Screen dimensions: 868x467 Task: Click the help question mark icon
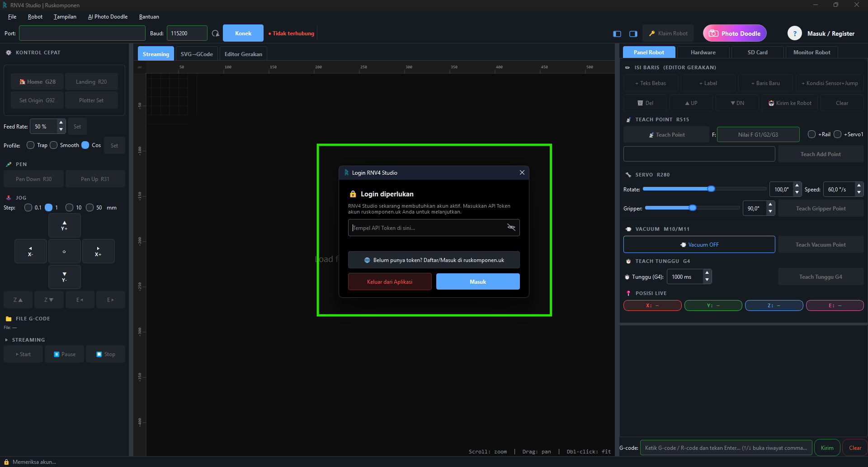pos(795,33)
